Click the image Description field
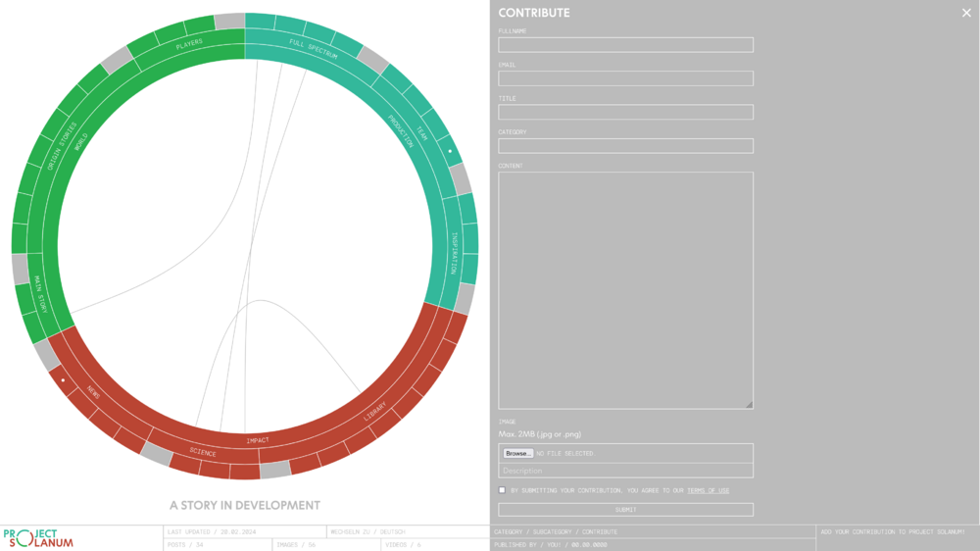The height and width of the screenshot is (551, 980). (x=625, y=471)
